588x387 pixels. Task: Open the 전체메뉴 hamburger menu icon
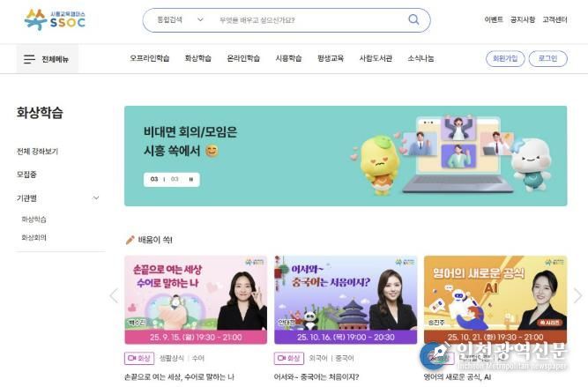pos(29,59)
